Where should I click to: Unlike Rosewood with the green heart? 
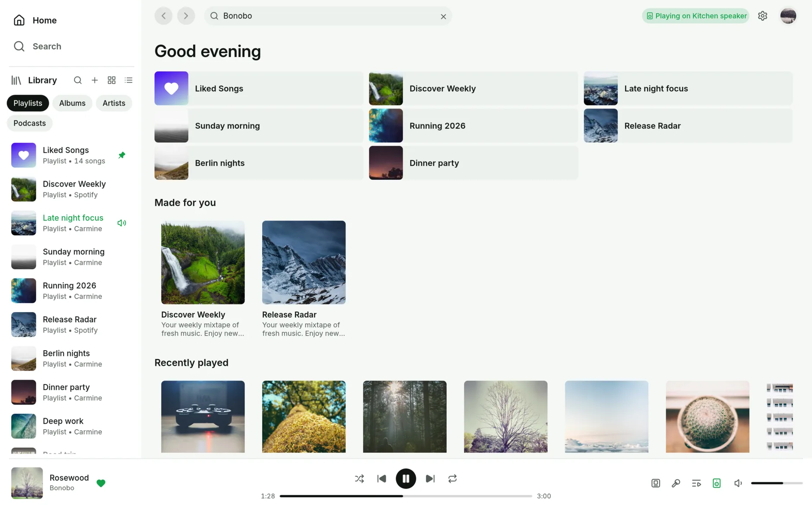tap(101, 483)
